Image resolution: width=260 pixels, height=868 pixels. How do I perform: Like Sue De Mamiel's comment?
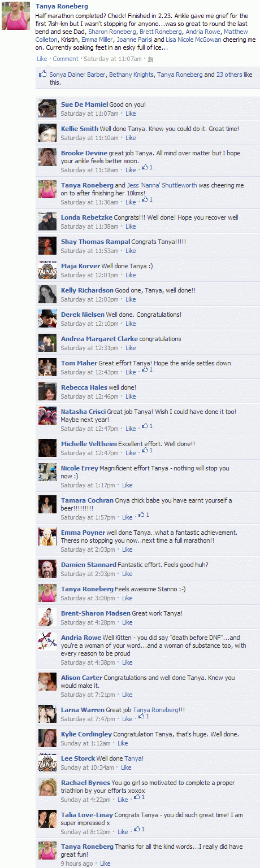131,114
